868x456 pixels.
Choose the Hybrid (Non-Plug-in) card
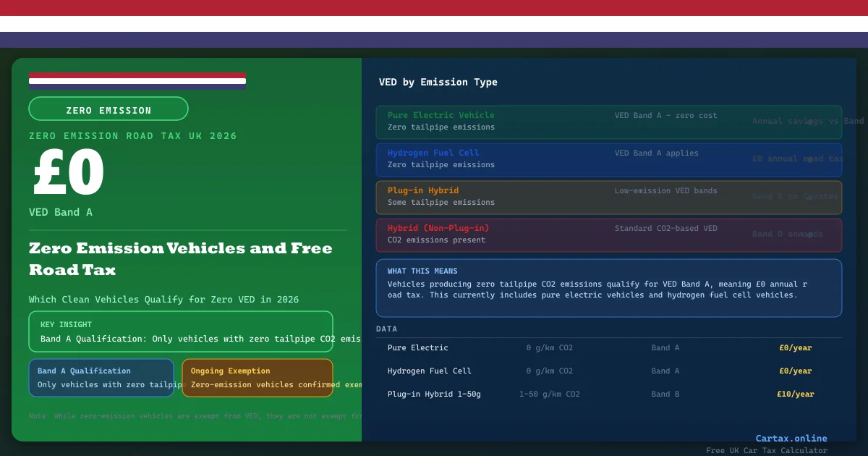(x=608, y=235)
